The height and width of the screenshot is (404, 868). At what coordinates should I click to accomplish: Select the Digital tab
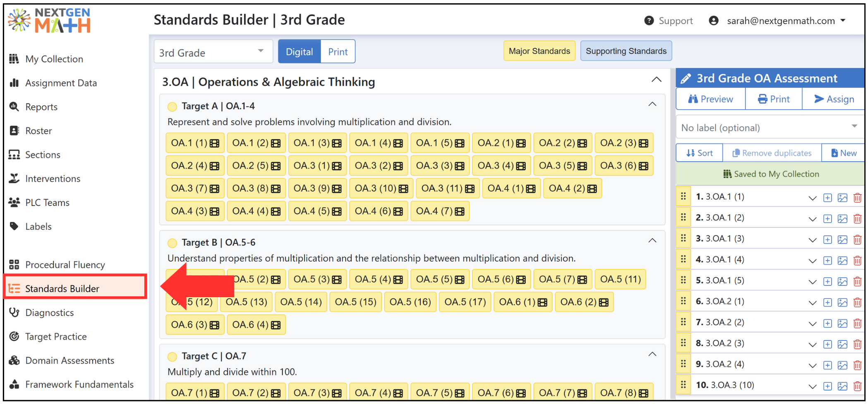300,52
